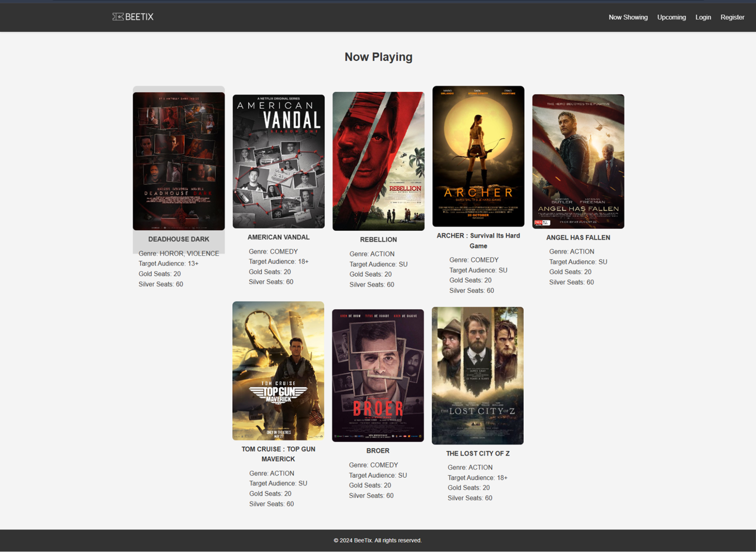Select the Archer movie poster

tap(478, 156)
